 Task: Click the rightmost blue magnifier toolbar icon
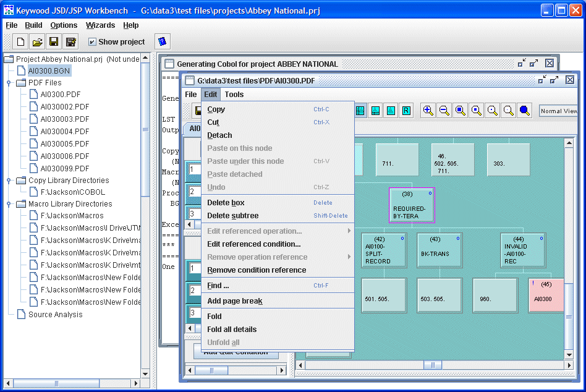pos(524,110)
